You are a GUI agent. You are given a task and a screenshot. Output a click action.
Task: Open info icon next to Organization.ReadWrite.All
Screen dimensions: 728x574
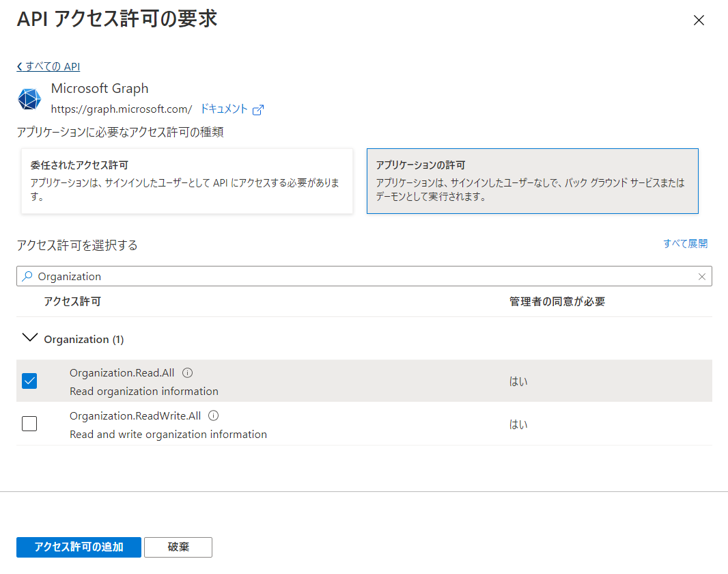tap(214, 415)
